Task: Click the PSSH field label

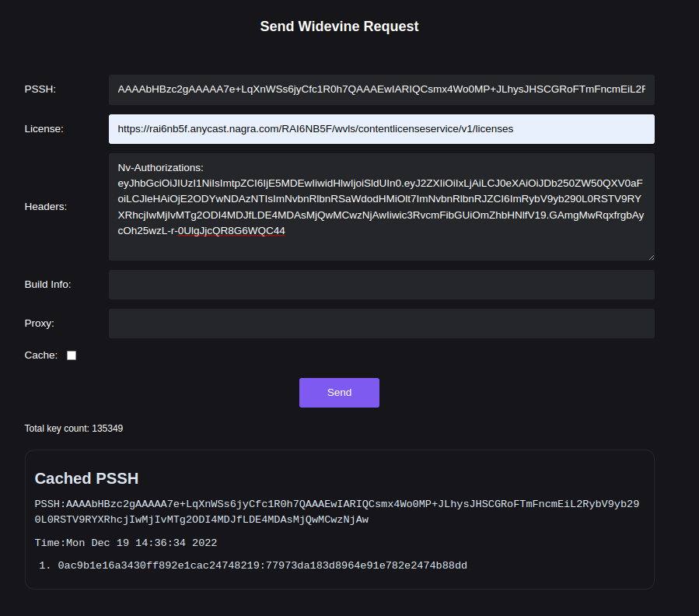Action: point(40,89)
